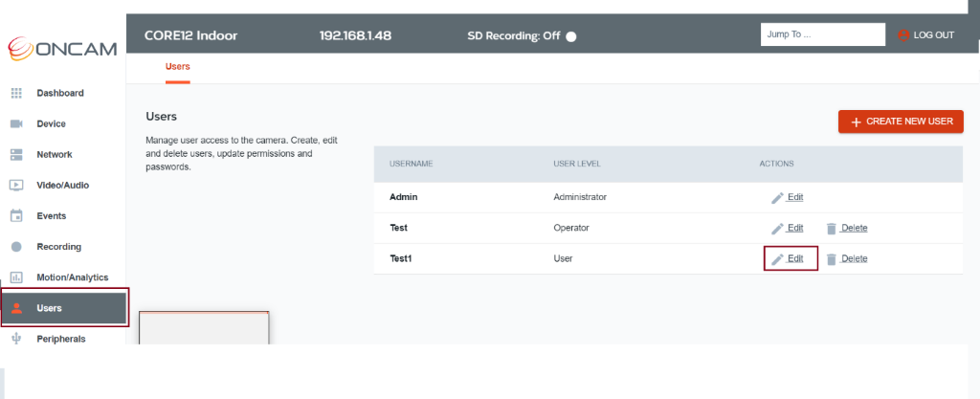
Task: Switch to the Users tab
Action: pyautogui.click(x=177, y=66)
